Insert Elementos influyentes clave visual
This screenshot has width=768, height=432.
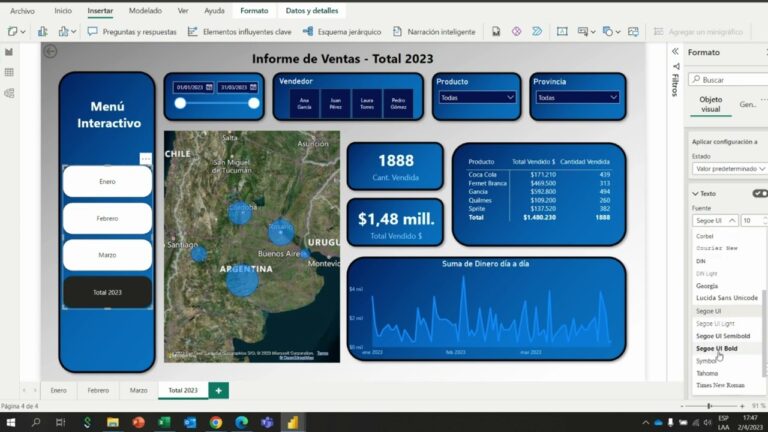click(x=240, y=32)
